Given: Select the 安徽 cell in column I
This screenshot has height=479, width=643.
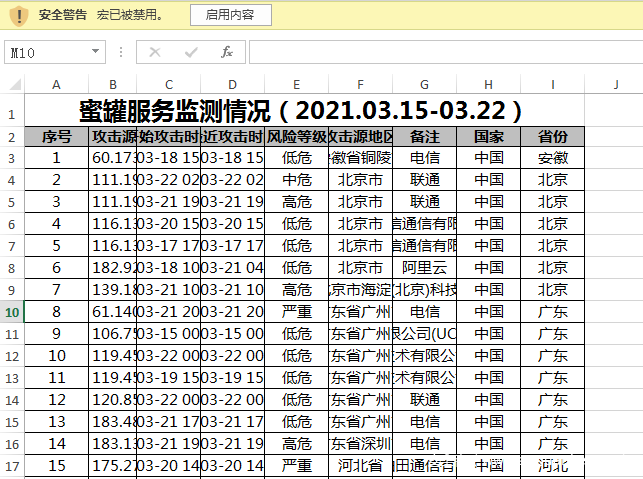Looking at the screenshot, I should pos(552,158).
